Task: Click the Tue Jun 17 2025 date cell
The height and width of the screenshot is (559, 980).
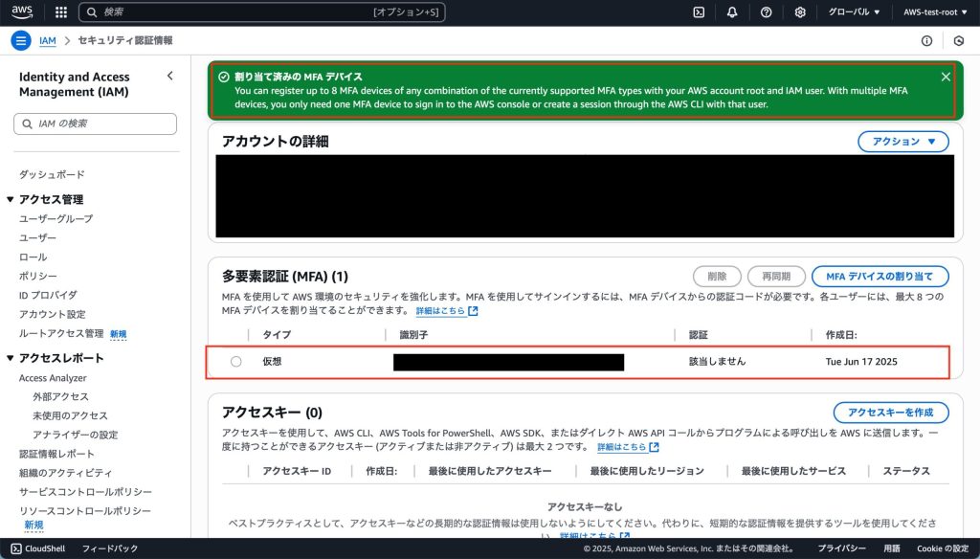Action: (x=861, y=362)
